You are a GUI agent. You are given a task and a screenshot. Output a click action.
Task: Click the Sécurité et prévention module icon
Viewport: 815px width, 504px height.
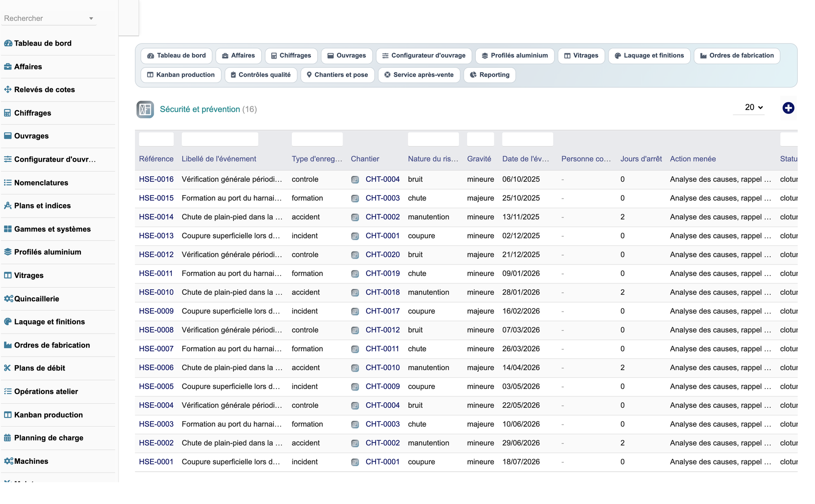coord(145,109)
